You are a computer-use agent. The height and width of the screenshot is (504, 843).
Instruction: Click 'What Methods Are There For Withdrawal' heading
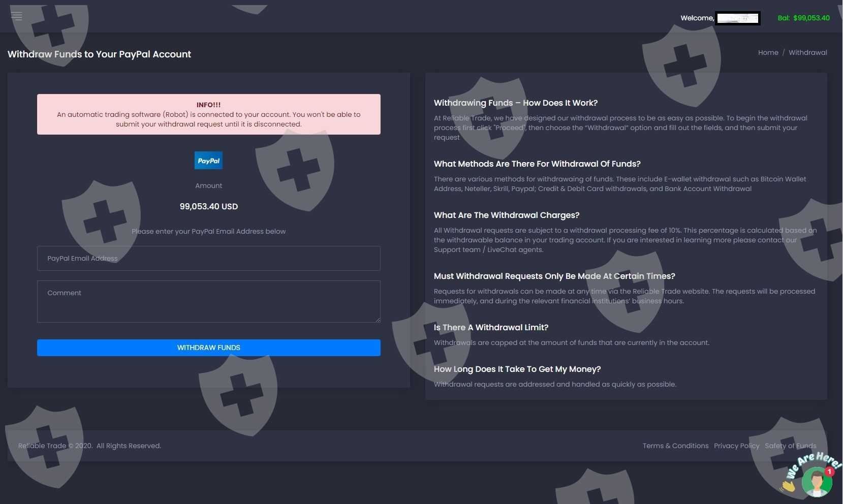(537, 164)
